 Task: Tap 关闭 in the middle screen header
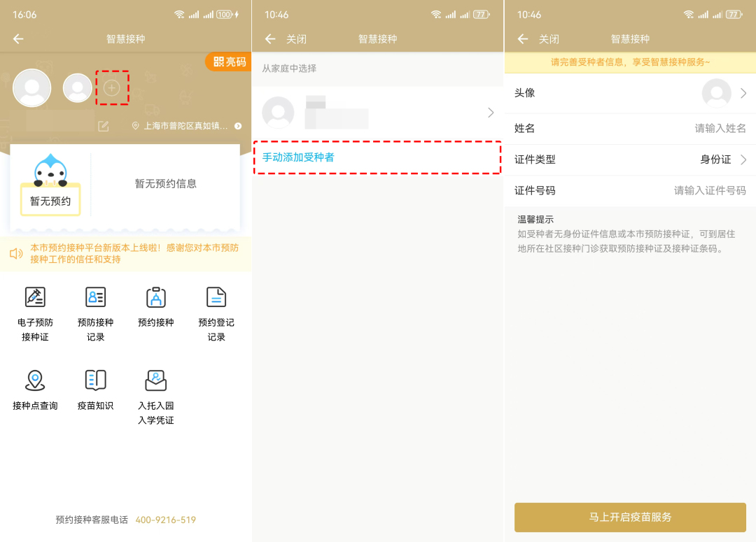pyautogui.click(x=296, y=39)
